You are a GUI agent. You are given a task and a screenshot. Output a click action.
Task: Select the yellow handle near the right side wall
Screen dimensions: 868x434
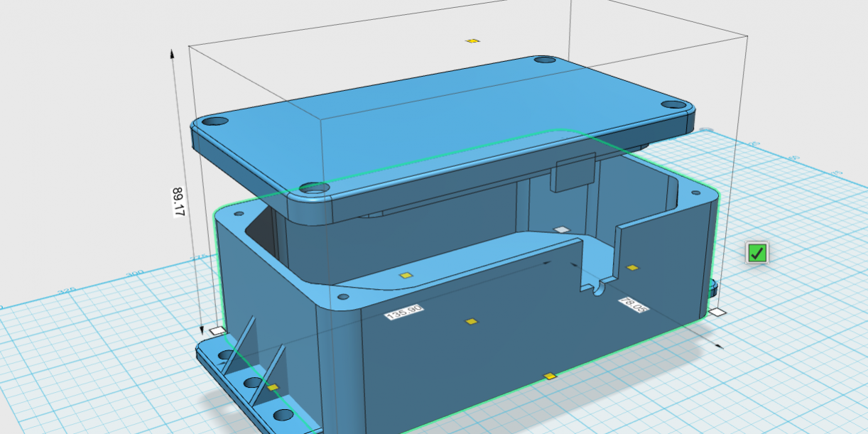(632, 267)
